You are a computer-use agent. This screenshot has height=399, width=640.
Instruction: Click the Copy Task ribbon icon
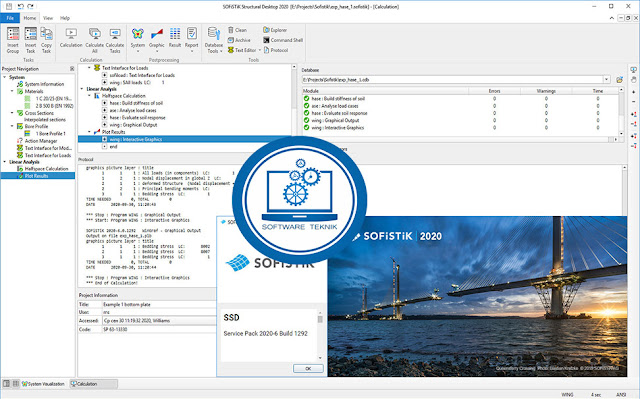point(46,40)
